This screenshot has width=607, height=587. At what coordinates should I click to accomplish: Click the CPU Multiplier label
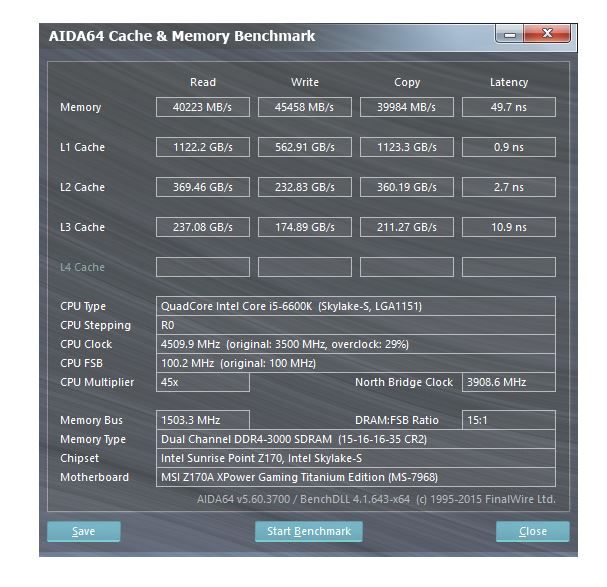pyautogui.click(x=97, y=382)
